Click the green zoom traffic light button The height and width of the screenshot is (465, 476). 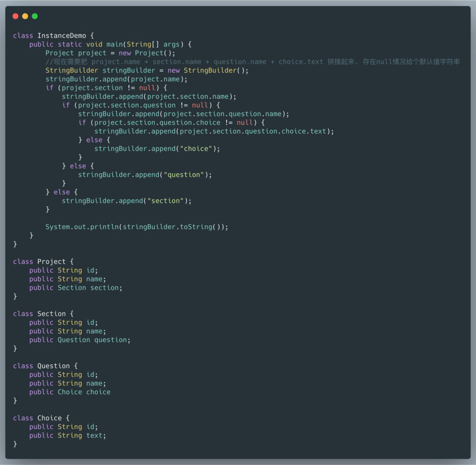tap(34, 16)
